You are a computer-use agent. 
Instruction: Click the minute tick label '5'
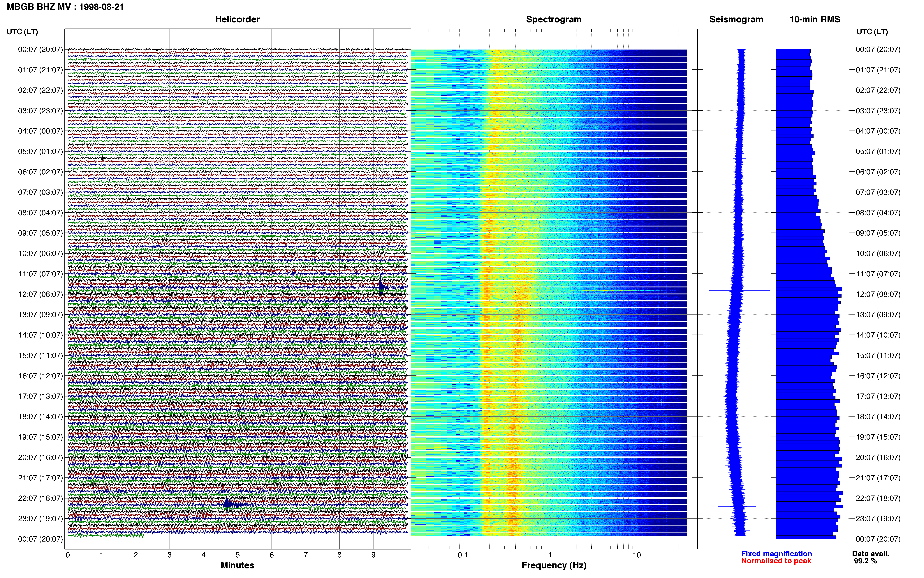[238, 555]
